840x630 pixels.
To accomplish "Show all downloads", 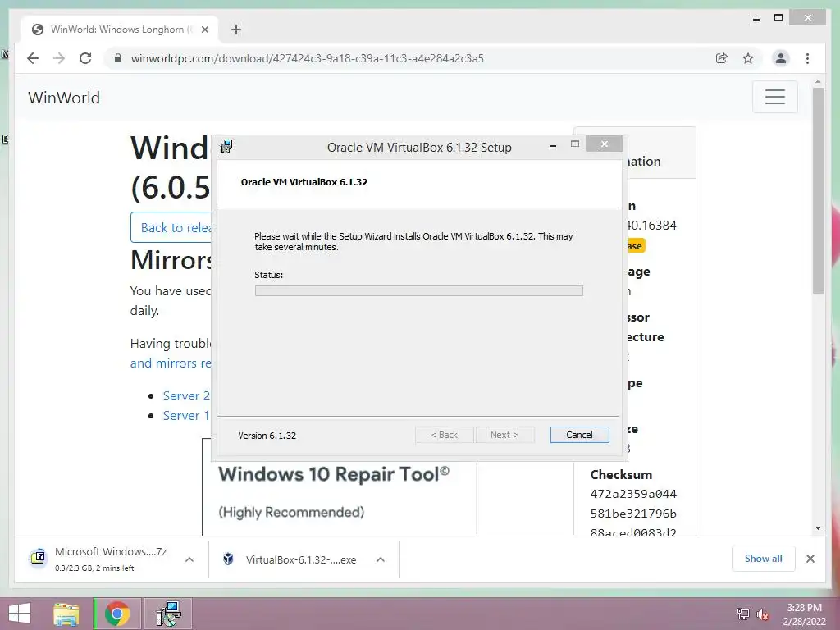I will [x=763, y=559].
